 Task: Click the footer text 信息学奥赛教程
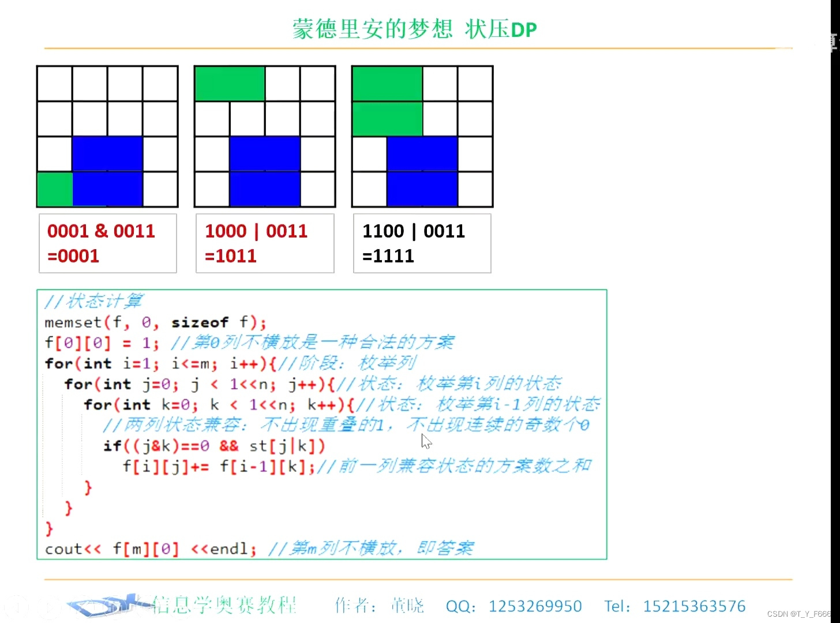pos(225,605)
